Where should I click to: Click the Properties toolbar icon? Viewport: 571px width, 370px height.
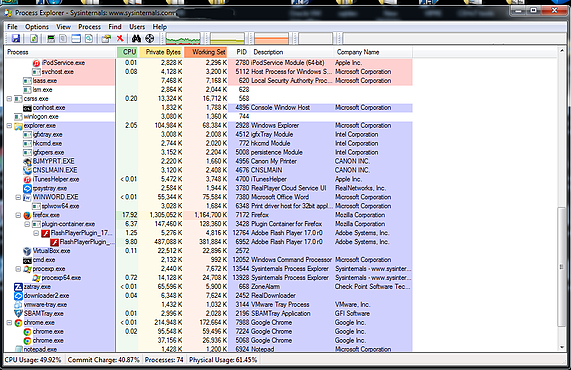pos(106,38)
